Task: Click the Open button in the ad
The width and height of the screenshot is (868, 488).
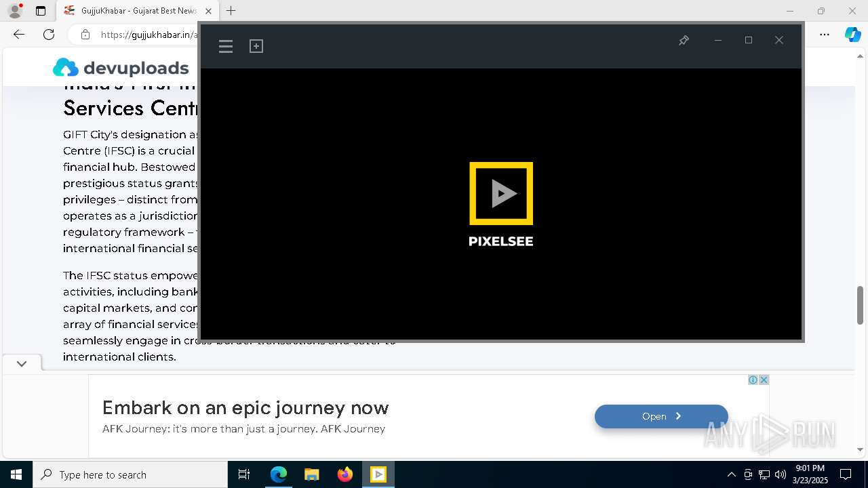Action: pos(661,416)
